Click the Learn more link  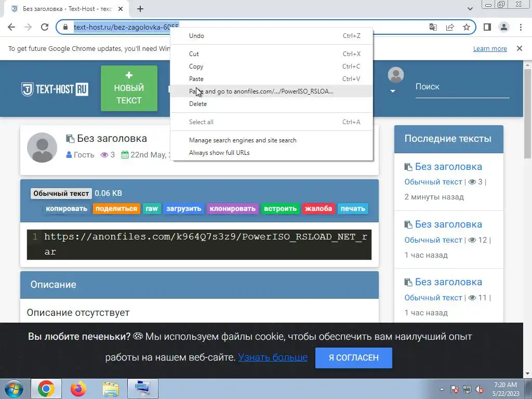[490, 48]
